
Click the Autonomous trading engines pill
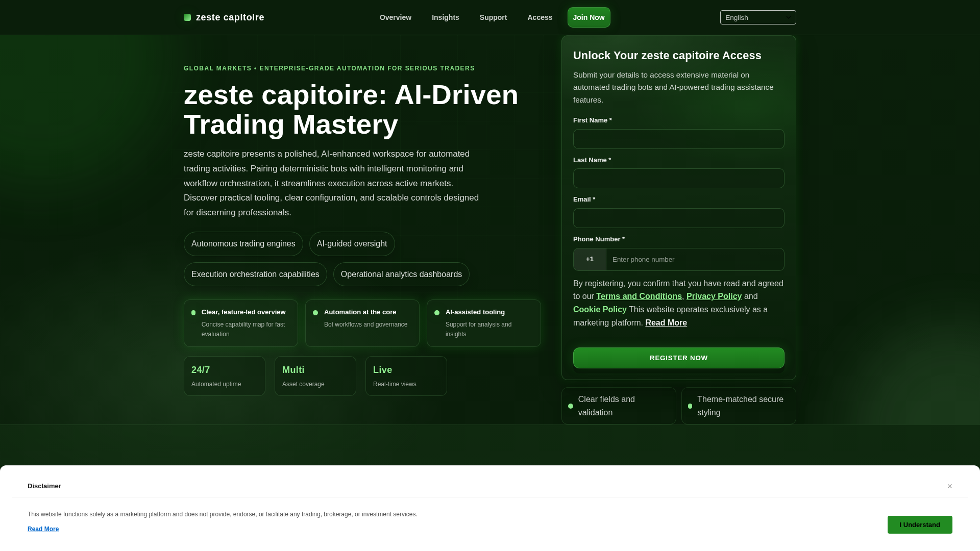tap(243, 244)
